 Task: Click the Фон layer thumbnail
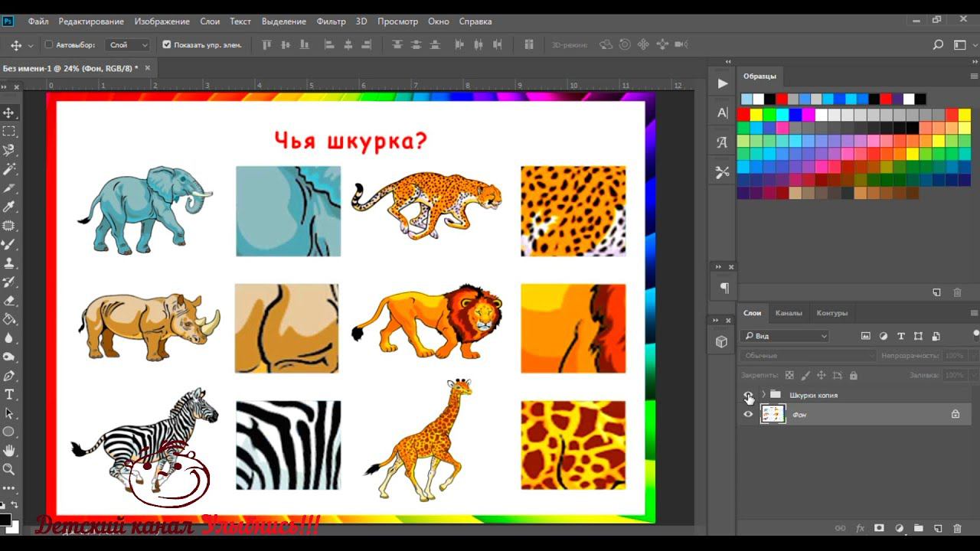pyautogui.click(x=773, y=414)
